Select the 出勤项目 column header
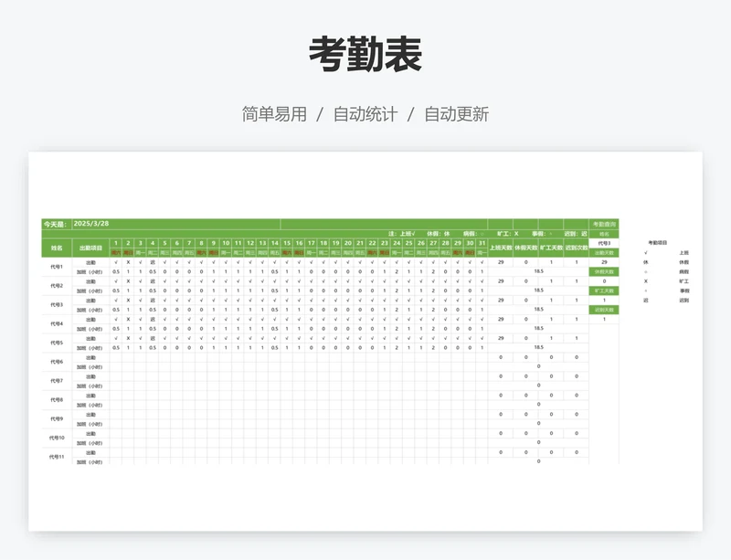Viewport: 731px width, 560px height. coord(90,248)
